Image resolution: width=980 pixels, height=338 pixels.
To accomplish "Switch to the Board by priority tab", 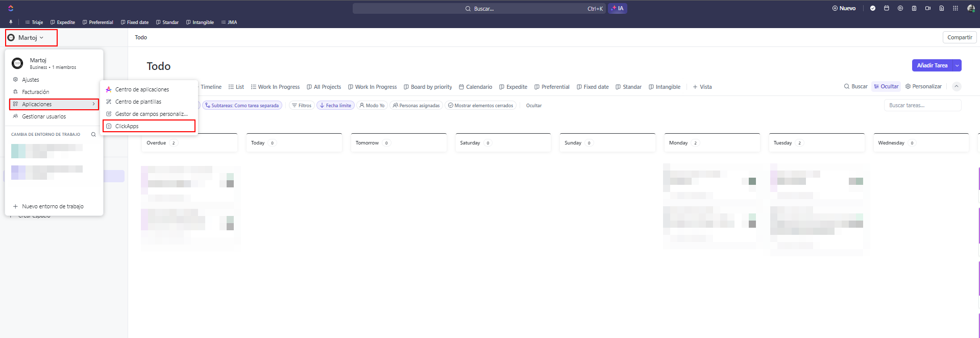I will (428, 87).
